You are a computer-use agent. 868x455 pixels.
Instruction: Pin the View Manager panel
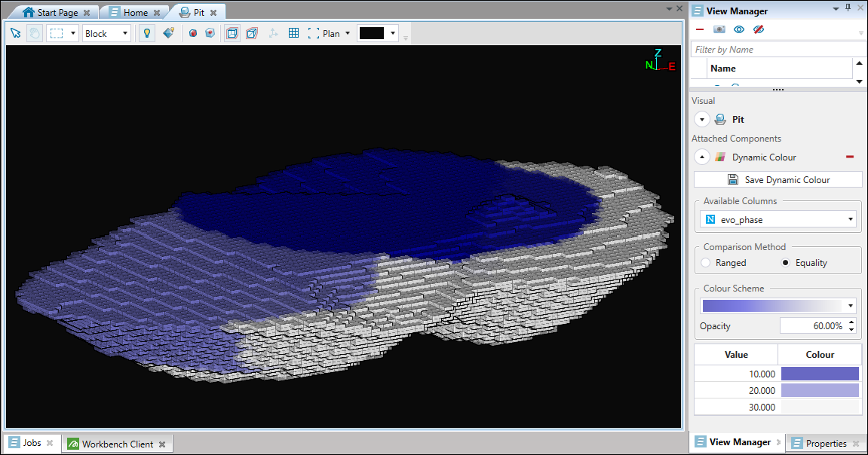click(848, 8)
